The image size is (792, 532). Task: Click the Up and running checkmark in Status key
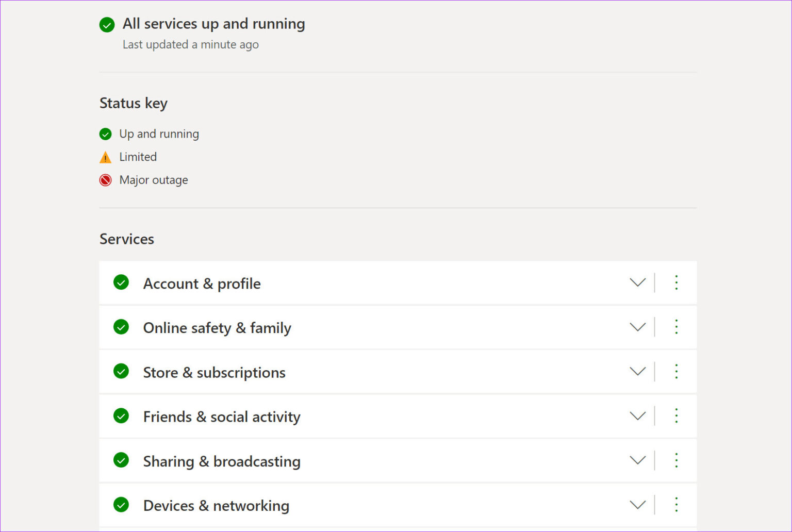pos(105,134)
